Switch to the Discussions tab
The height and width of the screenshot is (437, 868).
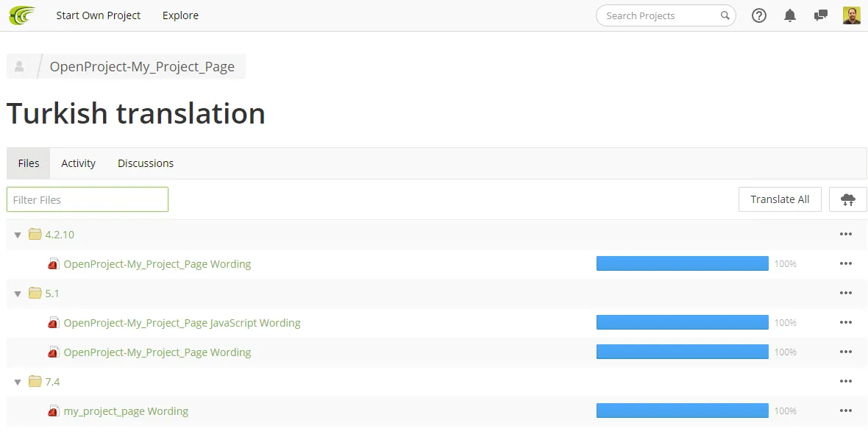pos(146,163)
